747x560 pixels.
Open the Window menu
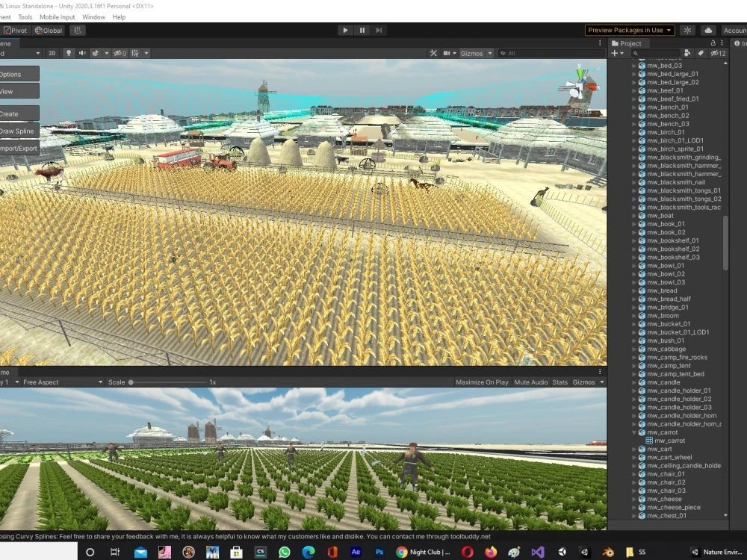tap(93, 16)
